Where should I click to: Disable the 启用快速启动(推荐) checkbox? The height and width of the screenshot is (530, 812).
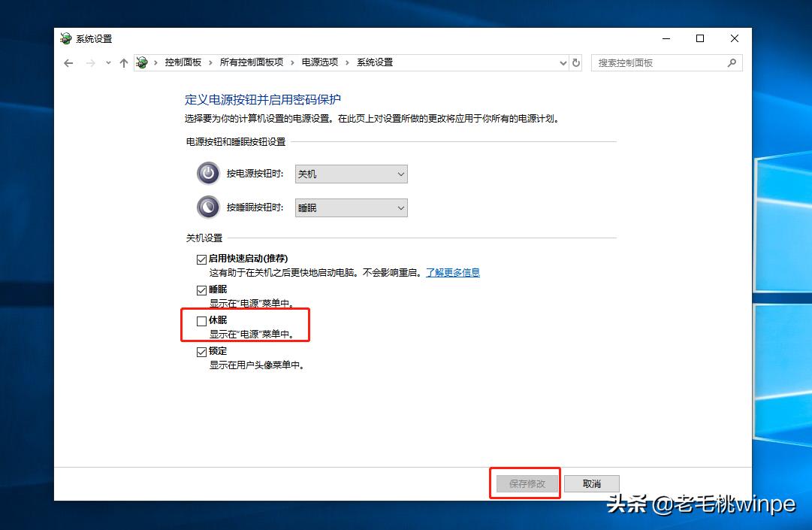(201, 259)
